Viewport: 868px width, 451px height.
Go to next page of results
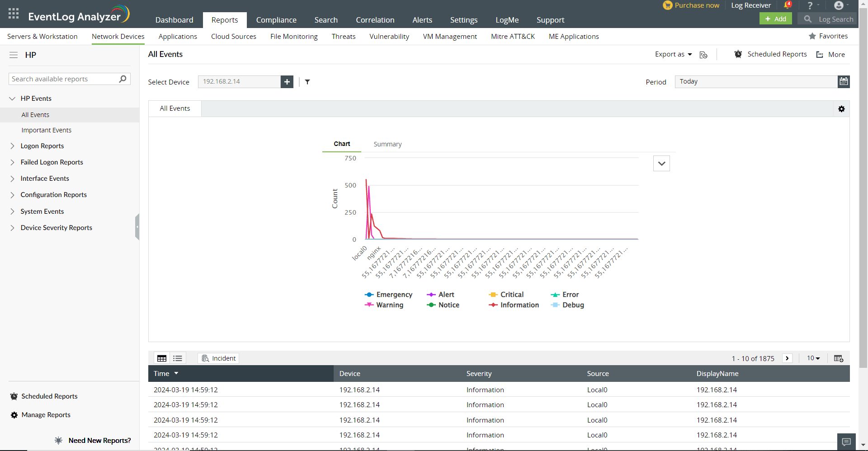[787, 358]
